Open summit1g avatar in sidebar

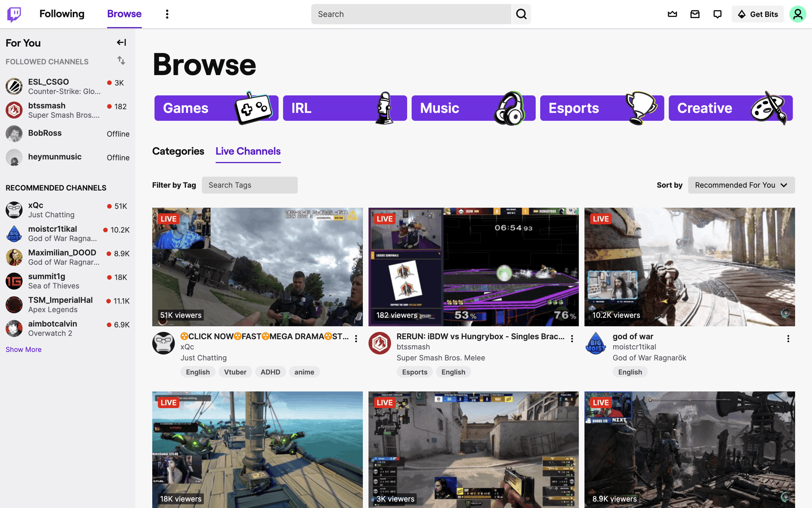coord(14,281)
